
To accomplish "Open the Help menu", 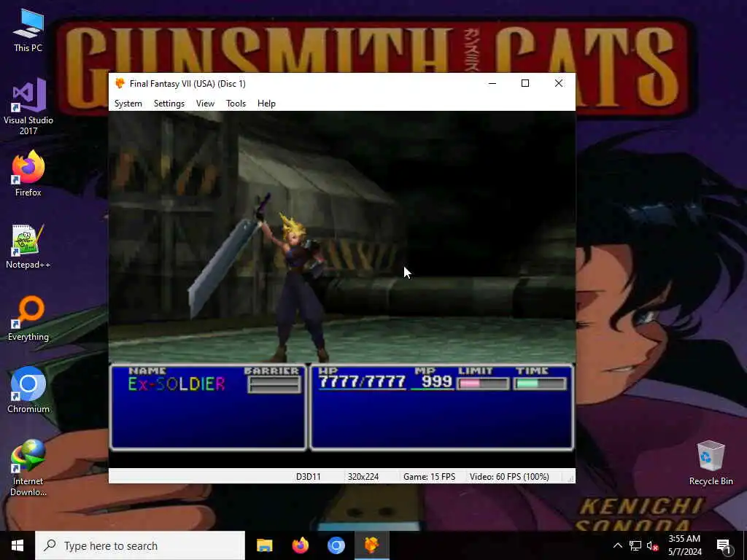I will click(x=266, y=104).
